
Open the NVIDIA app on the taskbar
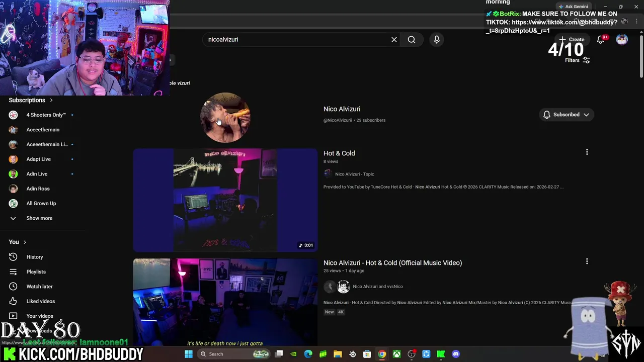coord(293,354)
